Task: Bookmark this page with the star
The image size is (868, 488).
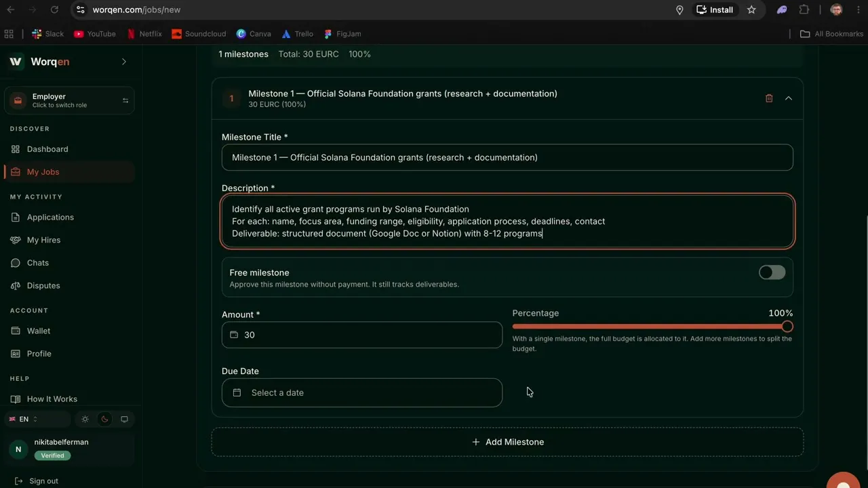Action: 751,9
